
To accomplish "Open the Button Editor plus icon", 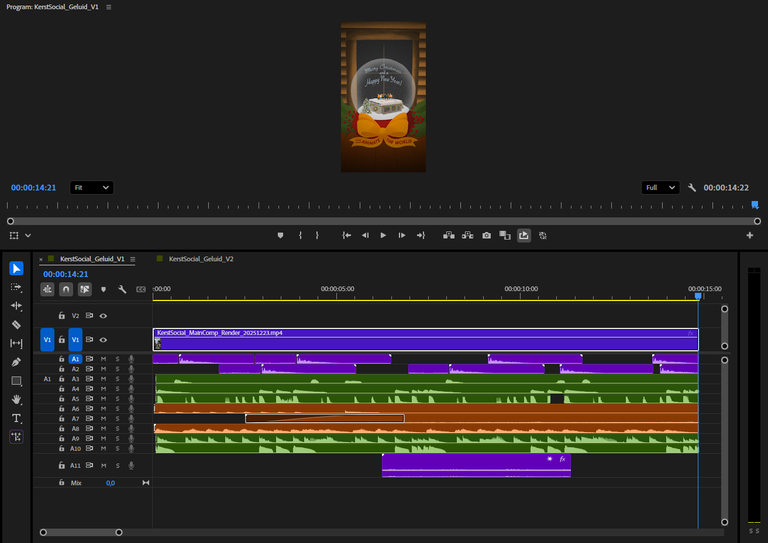I will (750, 236).
